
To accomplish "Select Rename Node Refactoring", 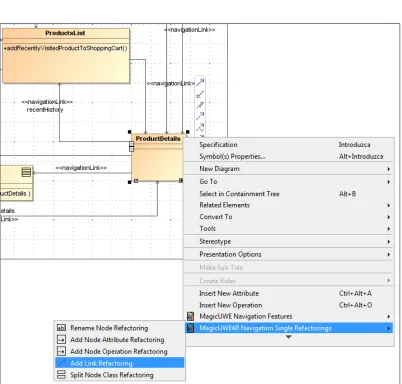I will pyautogui.click(x=120, y=328).
